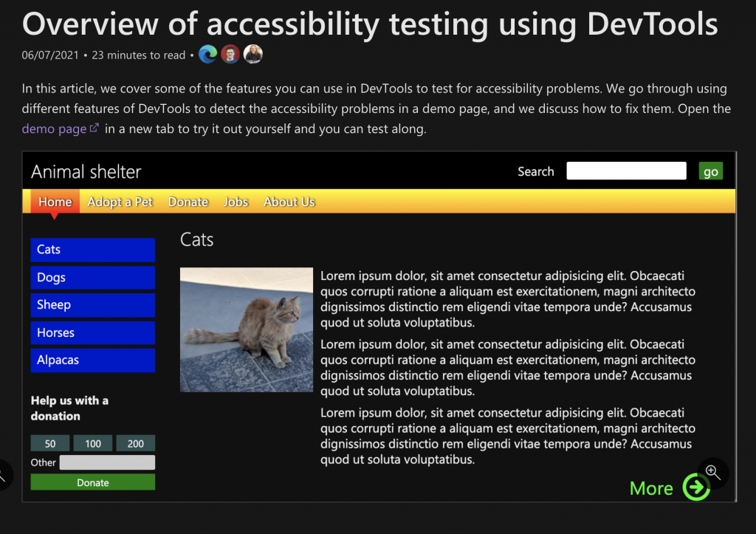Select the Cats sidebar link
756x534 pixels.
(93, 250)
